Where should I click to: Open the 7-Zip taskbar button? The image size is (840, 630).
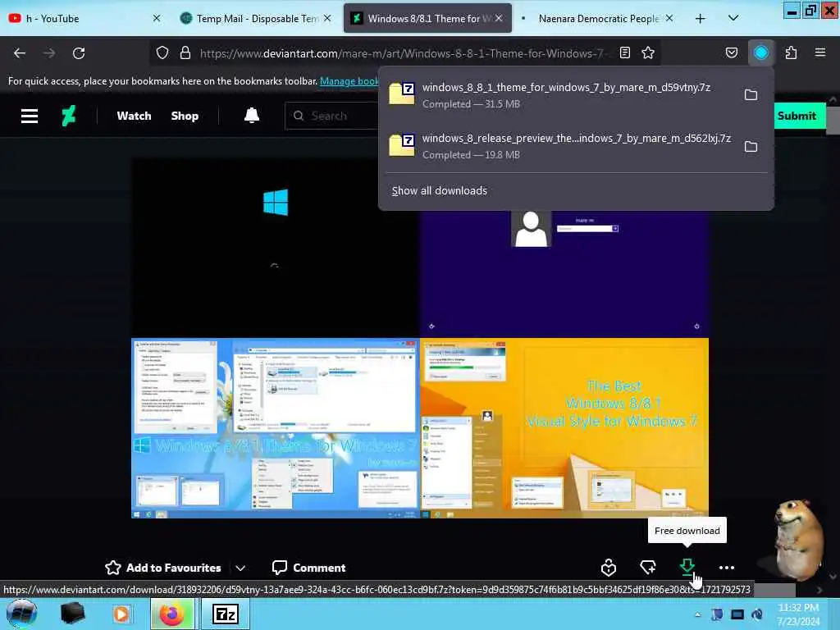pyautogui.click(x=226, y=614)
